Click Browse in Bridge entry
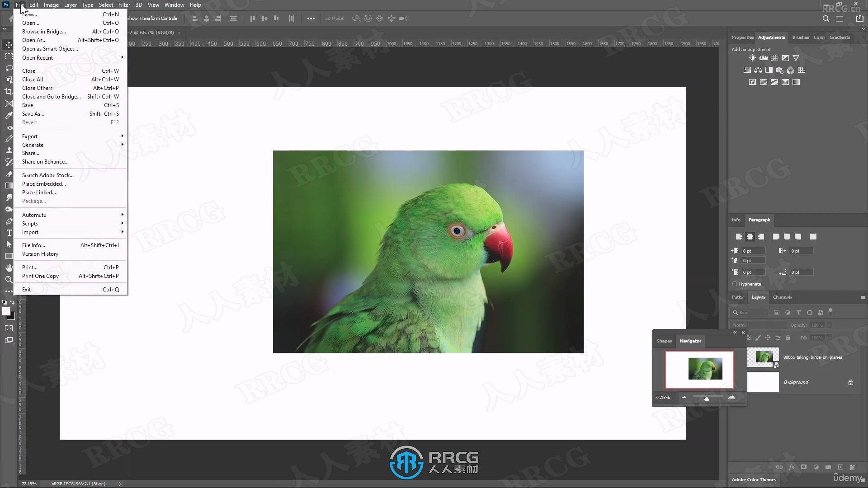The height and width of the screenshot is (488, 868). pos(71,32)
